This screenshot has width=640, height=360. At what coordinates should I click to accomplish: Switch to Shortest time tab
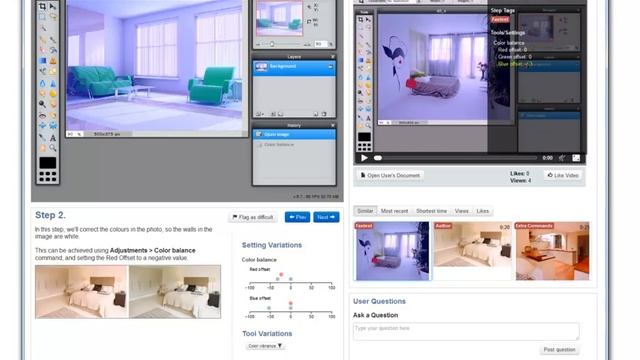point(431,211)
